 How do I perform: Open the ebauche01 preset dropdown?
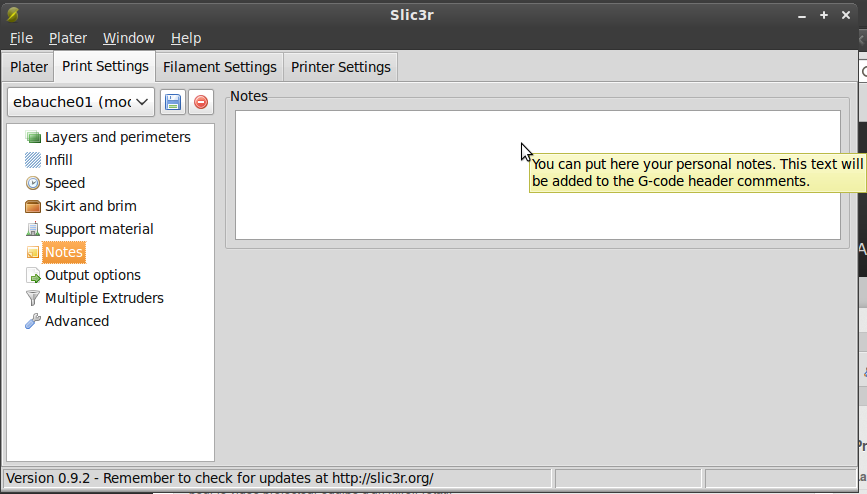81,102
